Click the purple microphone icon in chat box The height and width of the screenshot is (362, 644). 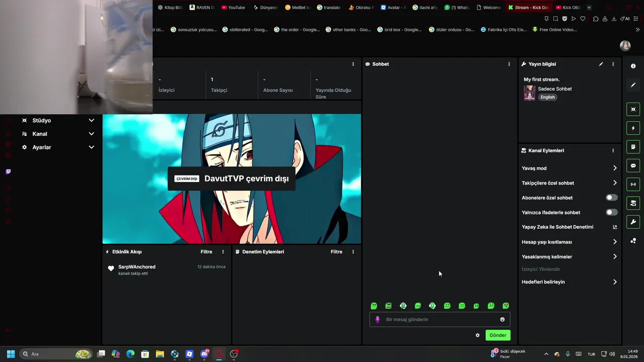[377, 319]
